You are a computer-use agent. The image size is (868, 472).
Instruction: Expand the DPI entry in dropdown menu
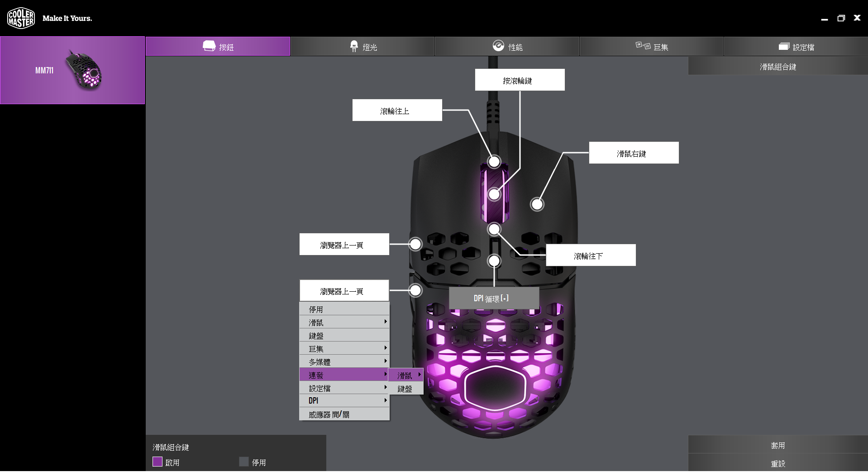point(344,401)
